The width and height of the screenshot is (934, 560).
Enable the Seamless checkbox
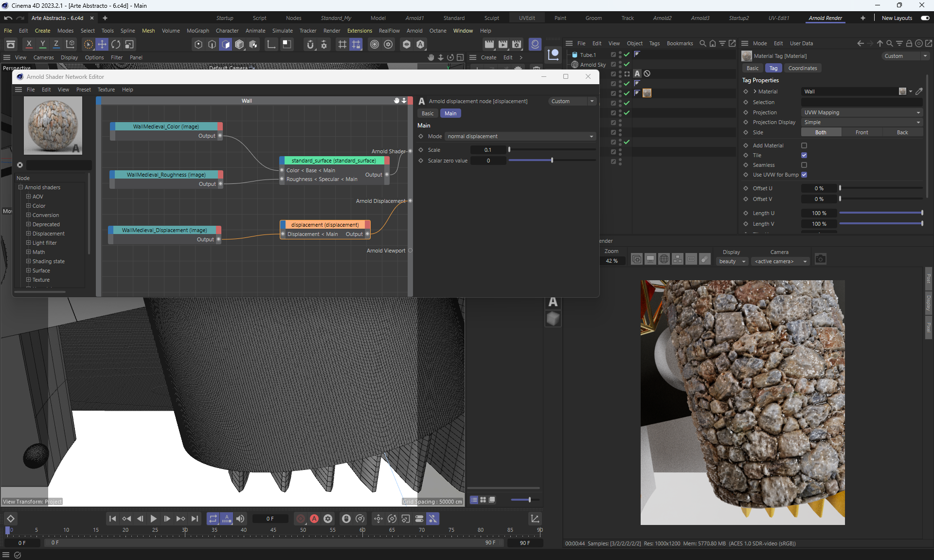(804, 165)
